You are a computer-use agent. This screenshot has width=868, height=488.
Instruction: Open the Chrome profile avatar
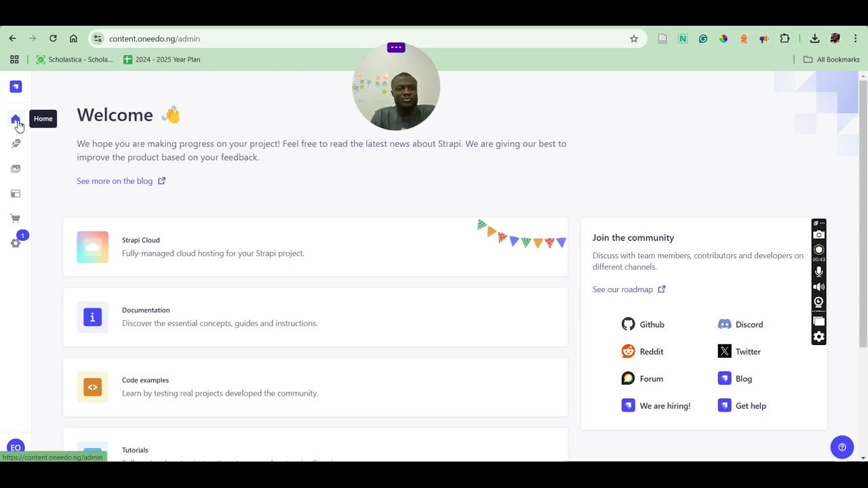(835, 39)
